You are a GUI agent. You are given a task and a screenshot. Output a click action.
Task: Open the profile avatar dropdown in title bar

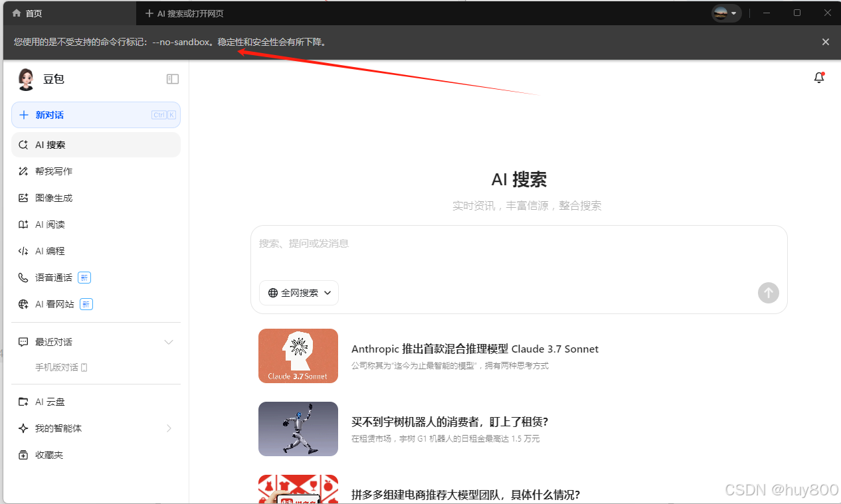coord(726,13)
